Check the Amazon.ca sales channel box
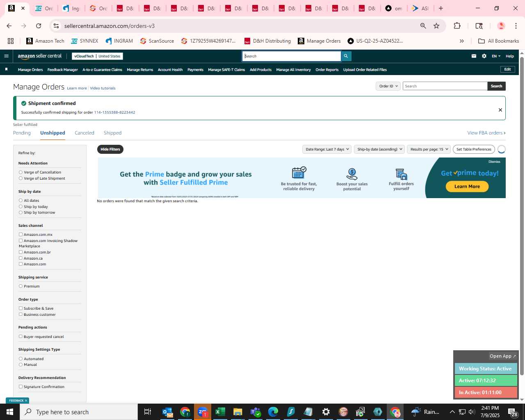 click(x=21, y=258)
